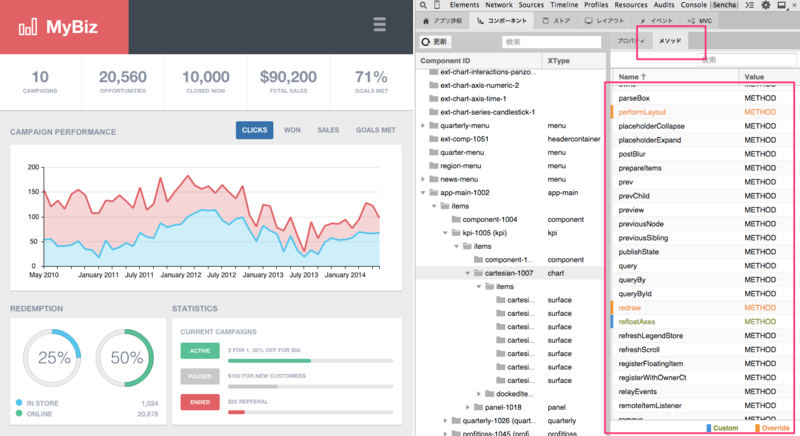The height and width of the screenshot is (436, 800).
Task: Show the DevTools console drawer icon
Action: tap(749, 5)
